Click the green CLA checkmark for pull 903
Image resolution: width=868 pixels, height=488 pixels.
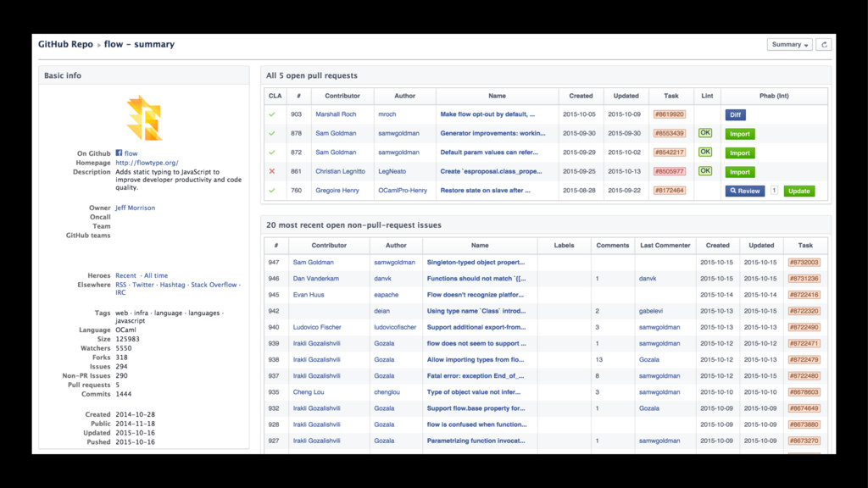pyautogui.click(x=272, y=114)
